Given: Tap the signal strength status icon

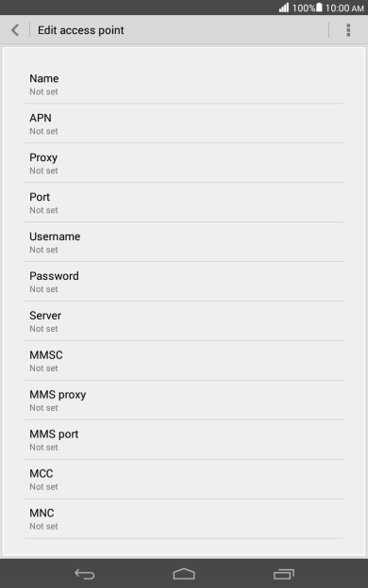Looking at the screenshot, I should tap(284, 8).
